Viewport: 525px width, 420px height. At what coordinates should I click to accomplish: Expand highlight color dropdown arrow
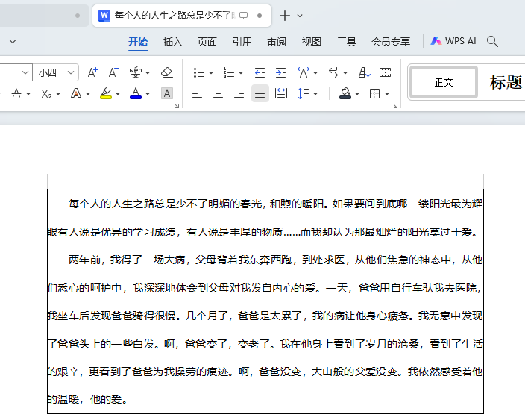click(x=118, y=94)
